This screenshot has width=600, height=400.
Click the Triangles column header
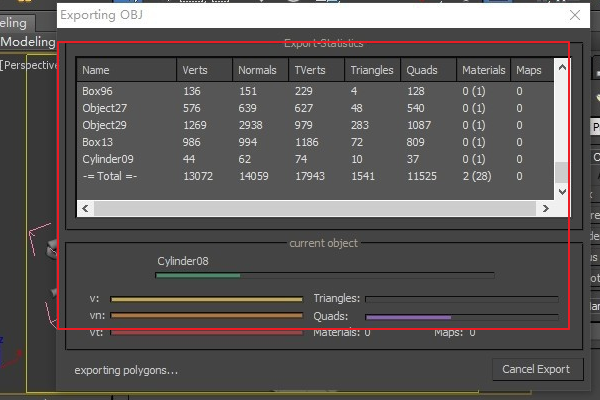(371, 71)
